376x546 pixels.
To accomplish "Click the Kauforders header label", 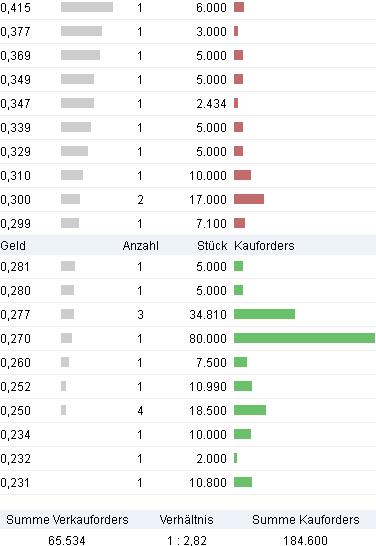I will coord(264,246).
